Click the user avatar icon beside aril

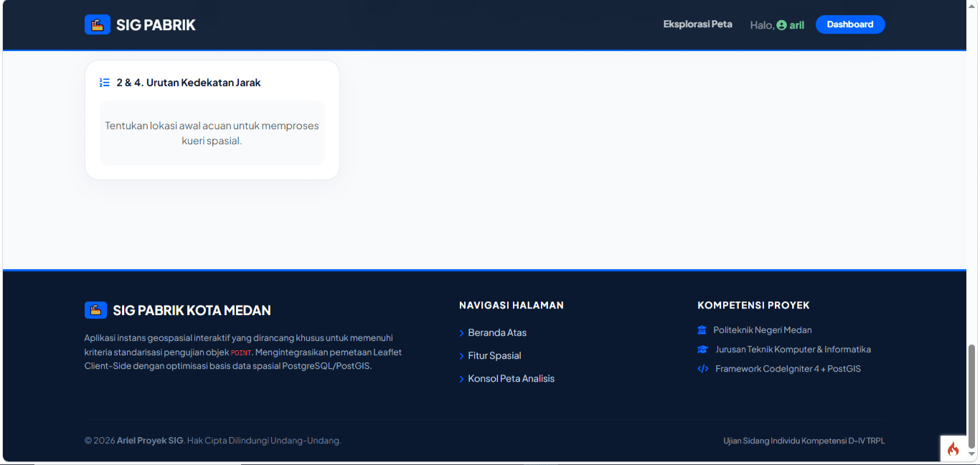[781, 25]
